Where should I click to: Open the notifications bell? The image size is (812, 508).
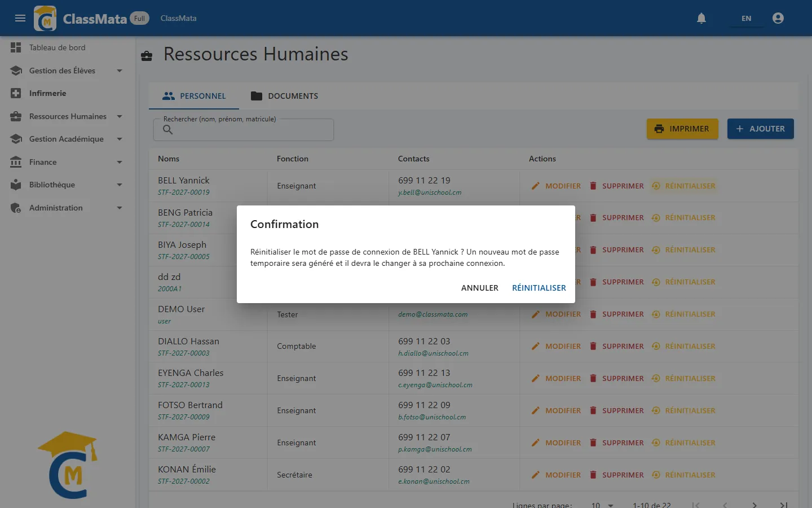tap(701, 18)
